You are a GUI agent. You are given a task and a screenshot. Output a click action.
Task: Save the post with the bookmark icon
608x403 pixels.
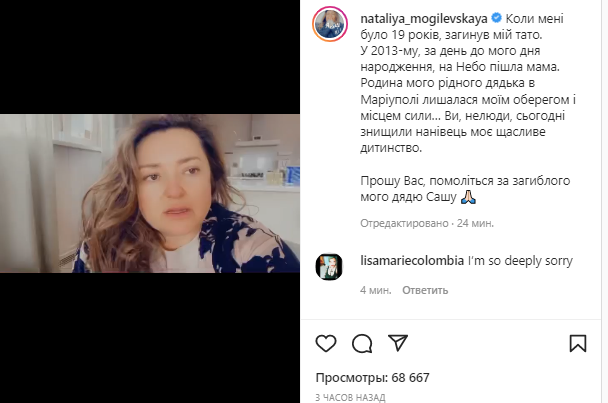pos(578,343)
